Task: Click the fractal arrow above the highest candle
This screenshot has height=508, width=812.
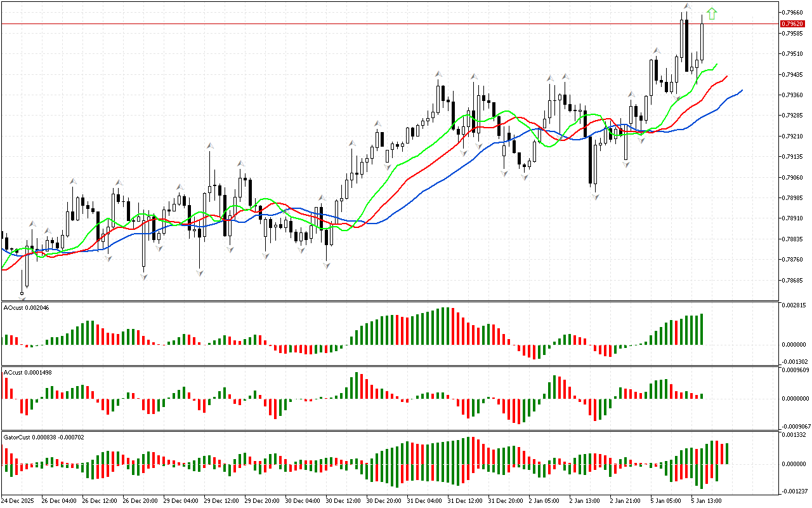Action: 687,6
